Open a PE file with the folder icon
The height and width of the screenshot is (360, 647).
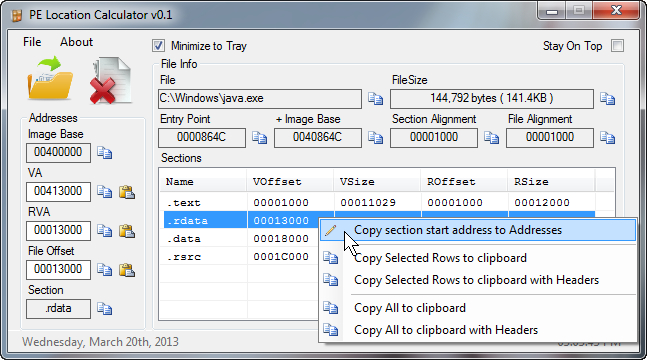pos(50,78)
